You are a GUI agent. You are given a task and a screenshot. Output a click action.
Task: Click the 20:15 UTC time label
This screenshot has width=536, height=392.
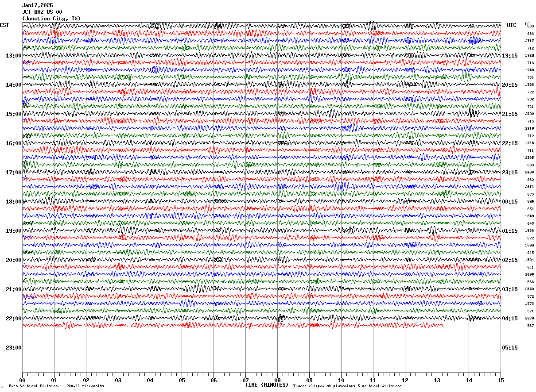tap(510, 85)
